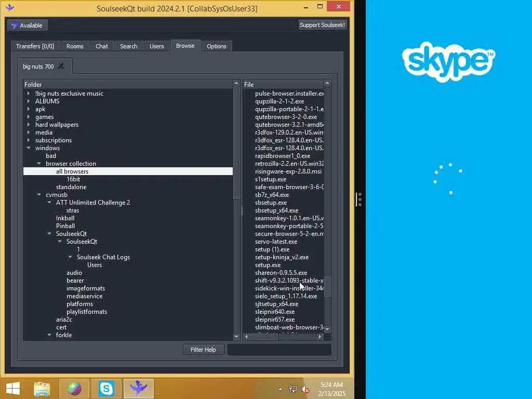The height and width of the screenshot is (399, 532).
Task: Switch to the Options tab
Action: tap(217, 46)
